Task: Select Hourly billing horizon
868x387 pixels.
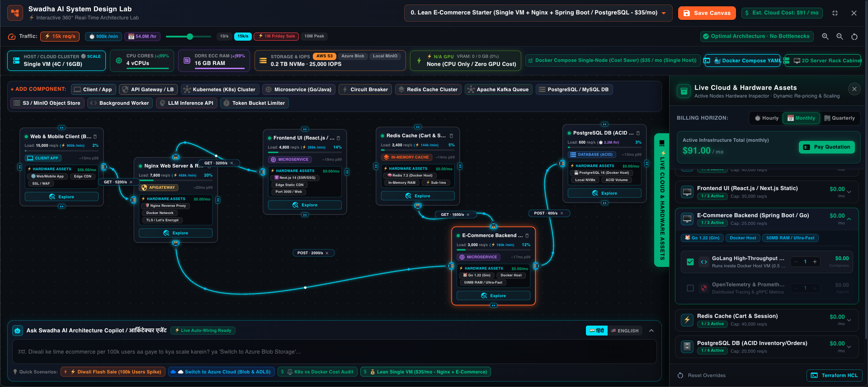Action: 767,118
